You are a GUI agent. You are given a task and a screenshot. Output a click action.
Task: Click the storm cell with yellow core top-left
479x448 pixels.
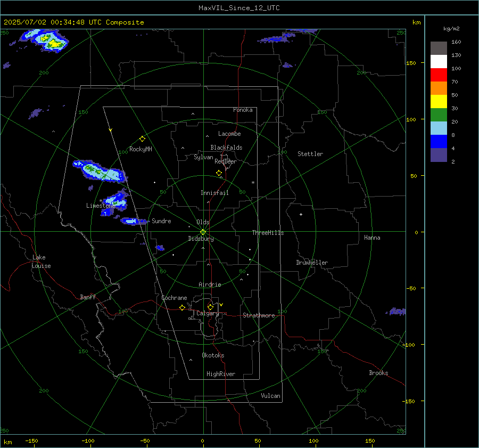tap(45, 40)
